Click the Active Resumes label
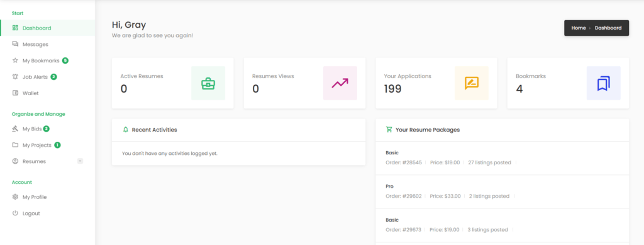Viewport: 644px width, 245px height. 142,76
